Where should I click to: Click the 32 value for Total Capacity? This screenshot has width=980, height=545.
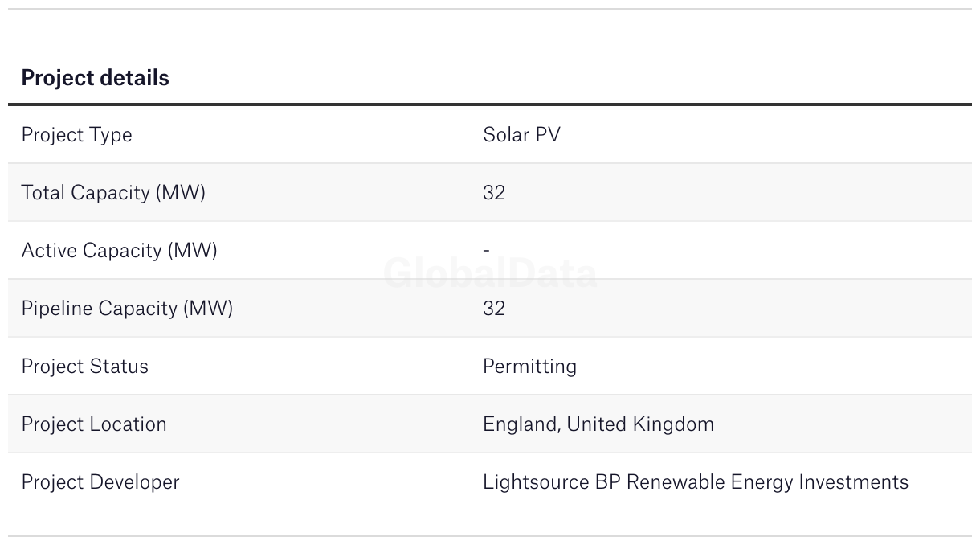pyautogui.click(x=494, y=193)
